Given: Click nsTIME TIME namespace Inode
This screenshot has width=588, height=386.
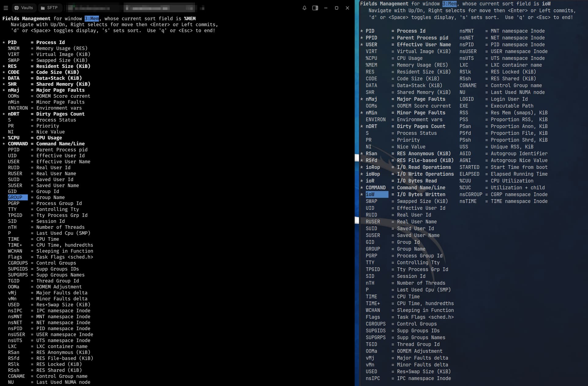Looking at the screenshot, I should 503,201.
